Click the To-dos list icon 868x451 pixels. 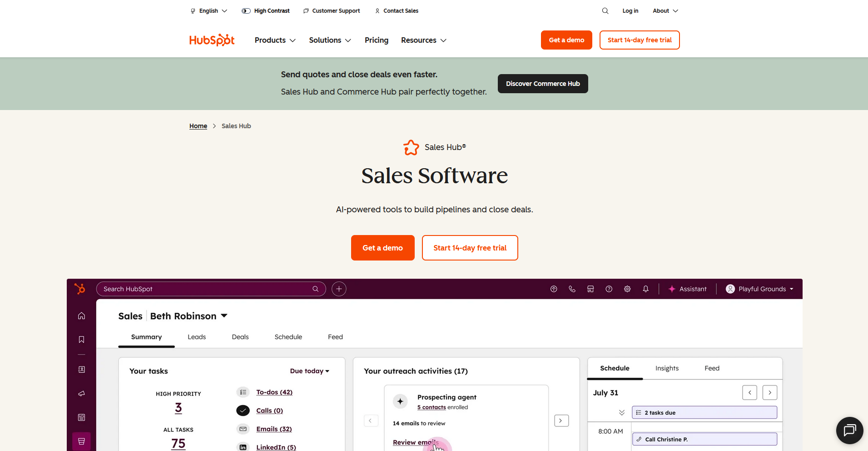(243, 392)
